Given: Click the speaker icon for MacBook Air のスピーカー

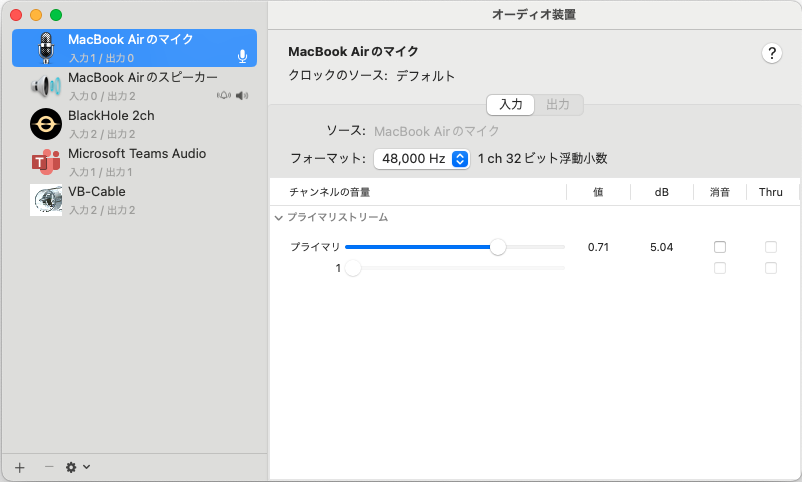Looking at the screenshot, I should pyautogui.click(x=46, y=86).
